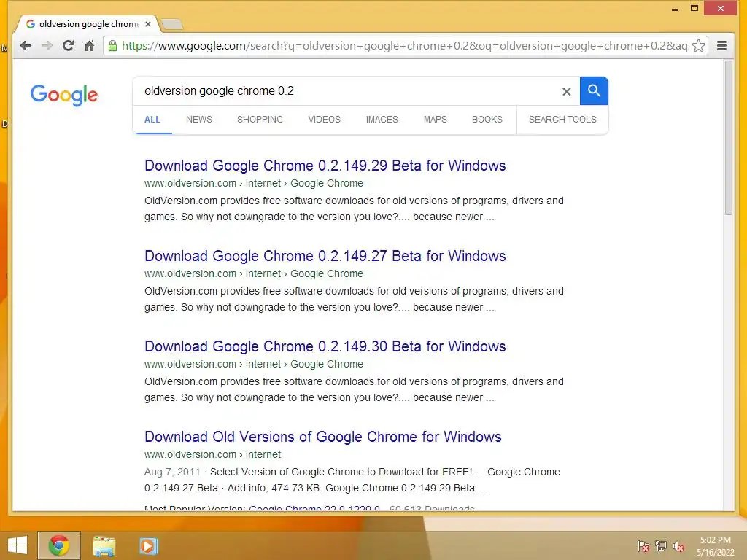Screen dimensions: 747x560
Task: Open File Explorer from the taskbar
Action: click(x=104, y=545)
